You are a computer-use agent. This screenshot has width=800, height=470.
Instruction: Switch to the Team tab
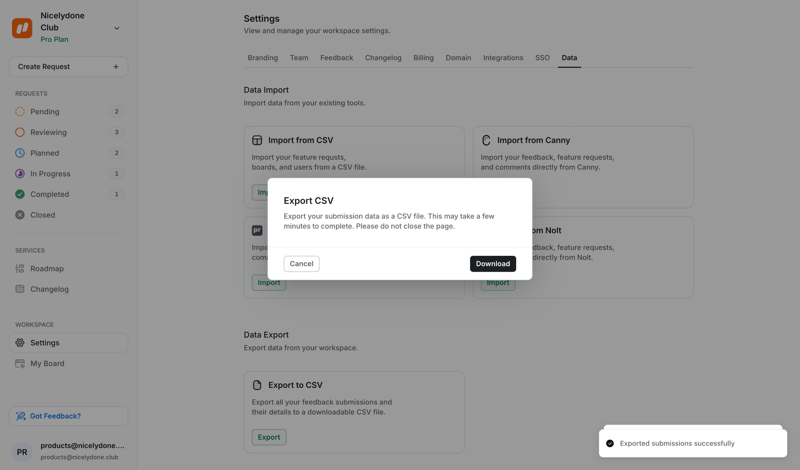click(299, 58)
